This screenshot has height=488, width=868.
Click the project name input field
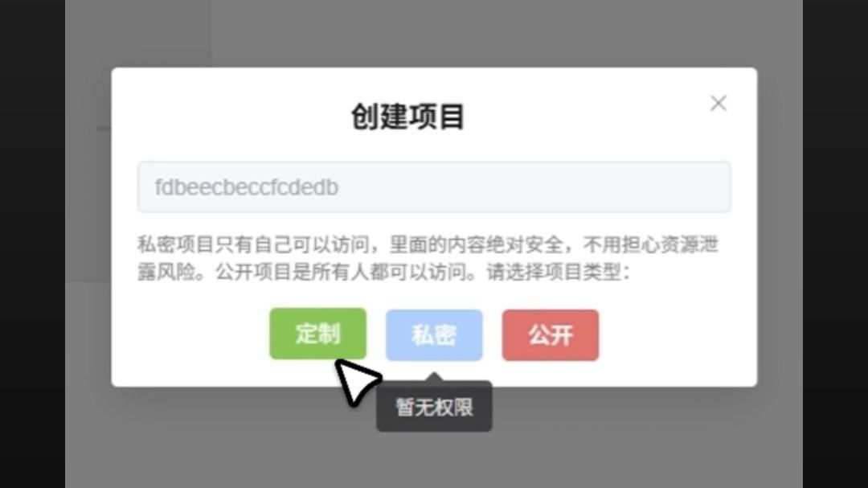point(434,187)
